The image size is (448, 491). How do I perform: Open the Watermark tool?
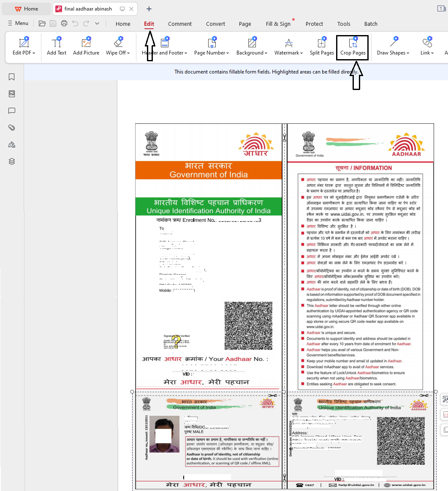(288, 46)
